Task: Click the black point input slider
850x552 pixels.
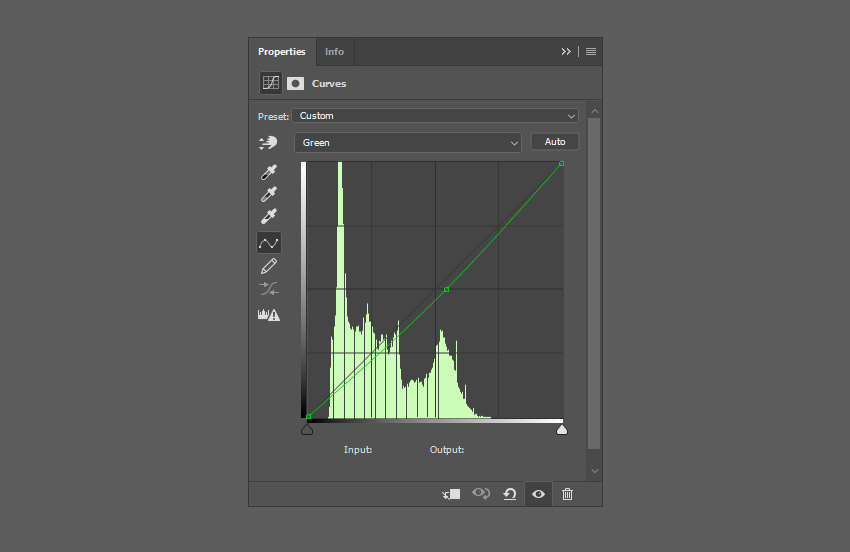Action: (x=307, y=429)
